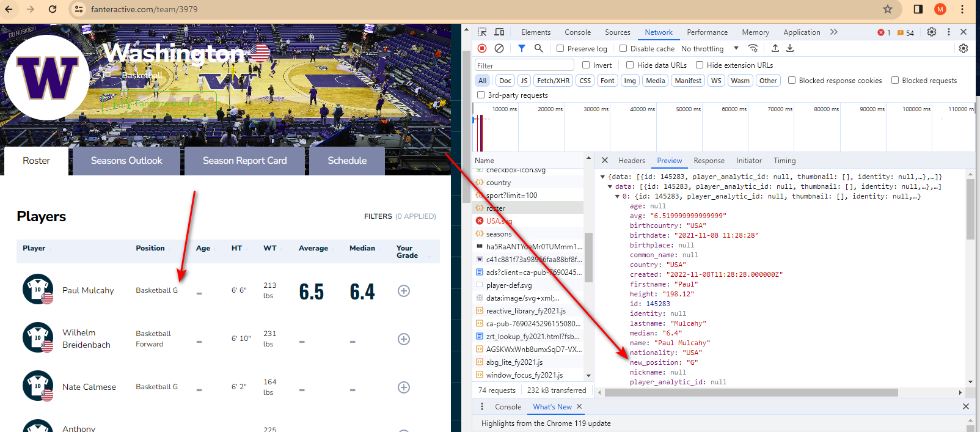The width and height of the screenshot is (980, 432).
Task: Click the red error count badge
Action: click(884, 32)
